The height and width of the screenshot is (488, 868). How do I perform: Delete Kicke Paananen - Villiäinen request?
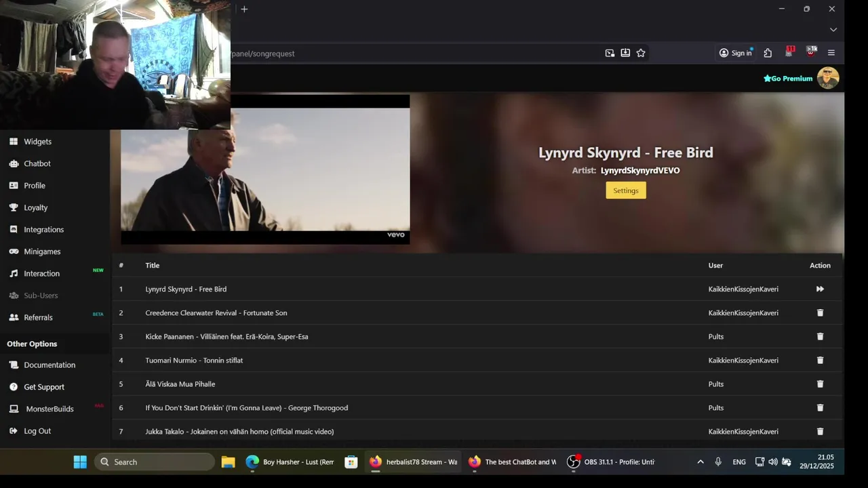pyautogui.click(x=820, y=336)
